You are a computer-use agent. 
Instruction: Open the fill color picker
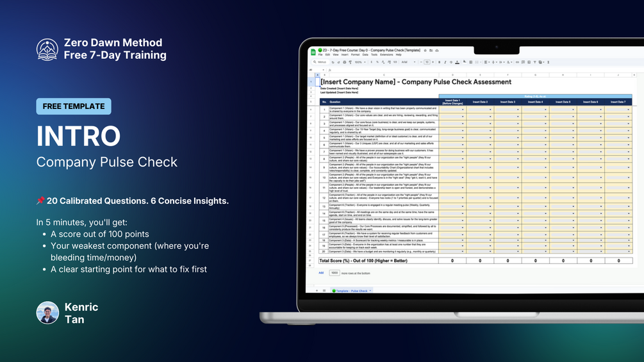click(465, 62)
